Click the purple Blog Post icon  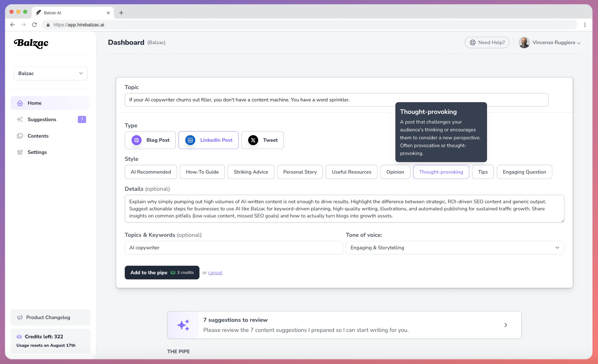(x=136, y=140)
